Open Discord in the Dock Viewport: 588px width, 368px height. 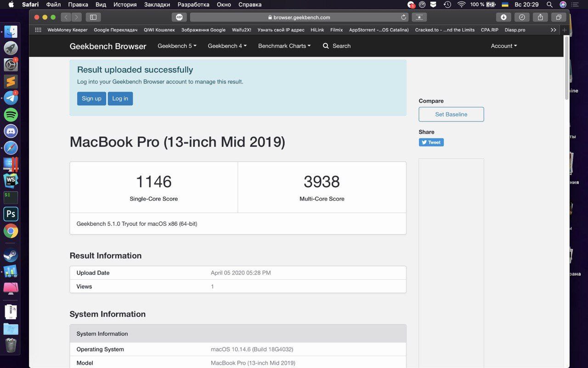pyautogui.click(x=11, y=131)
